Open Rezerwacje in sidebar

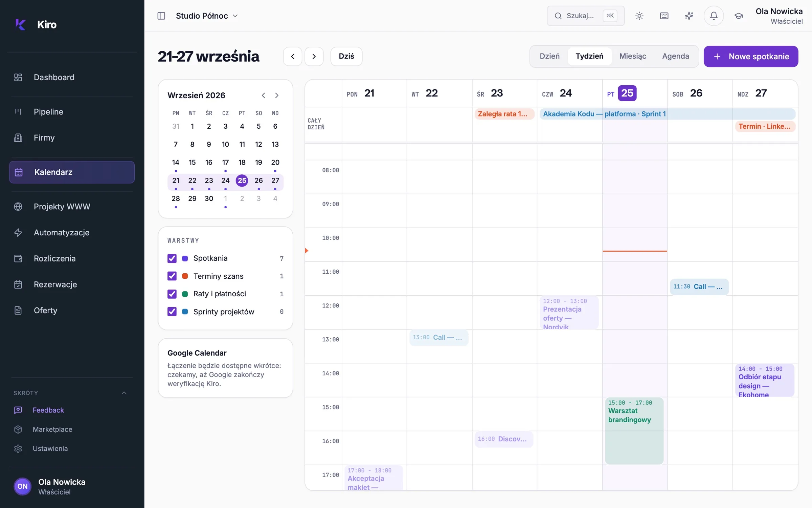(72, 284)
